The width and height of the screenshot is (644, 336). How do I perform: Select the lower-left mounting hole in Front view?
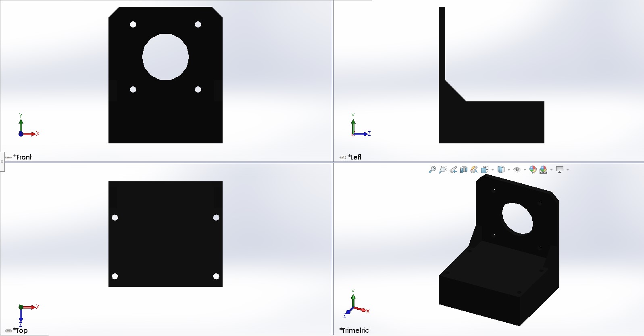[133, 90]
